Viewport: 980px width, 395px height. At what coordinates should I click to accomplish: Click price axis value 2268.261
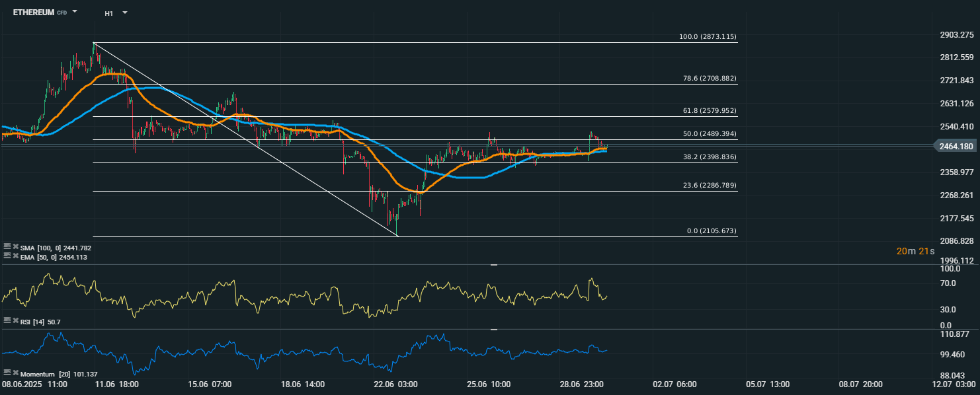point(957,196)
